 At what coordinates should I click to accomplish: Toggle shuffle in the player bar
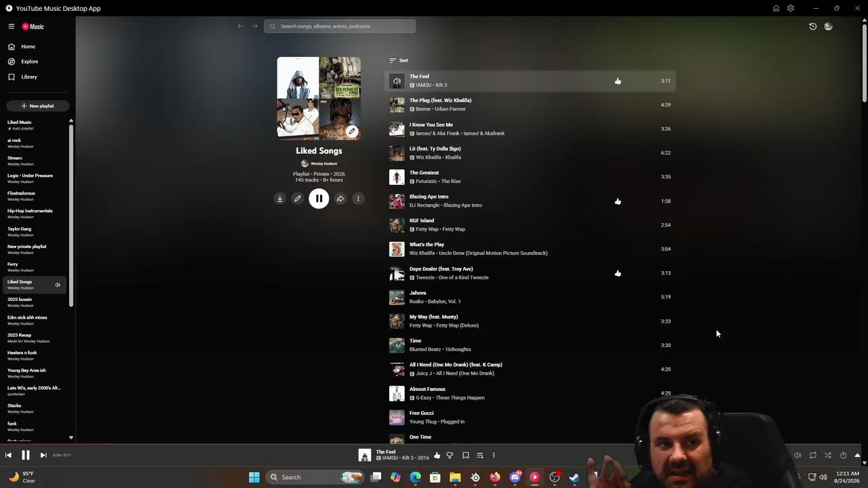pos(828,455)
